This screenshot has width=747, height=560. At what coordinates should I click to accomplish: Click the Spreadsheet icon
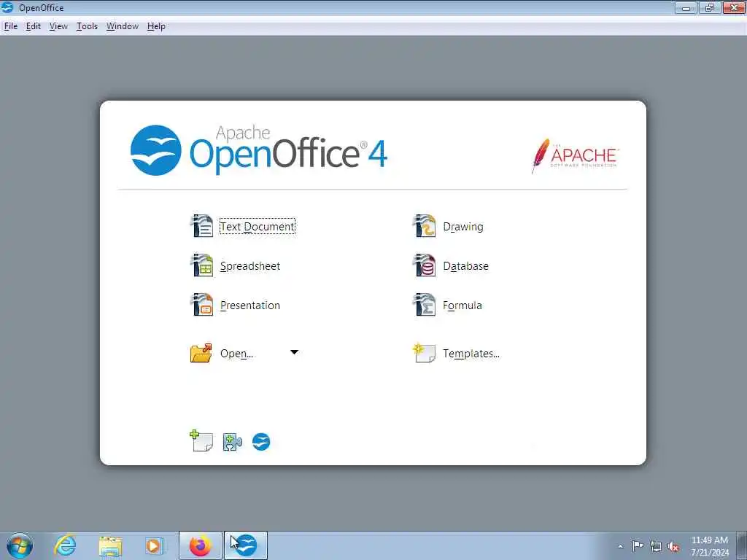(x=202, y=265)
